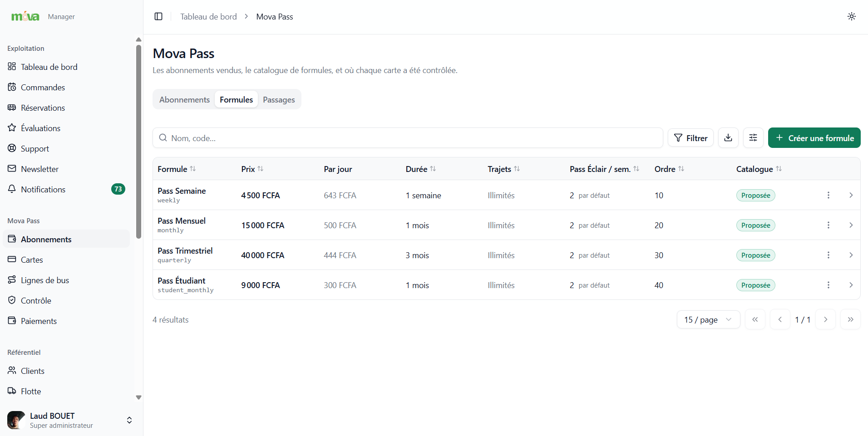Click Créer une formule button

pos(814,137)
